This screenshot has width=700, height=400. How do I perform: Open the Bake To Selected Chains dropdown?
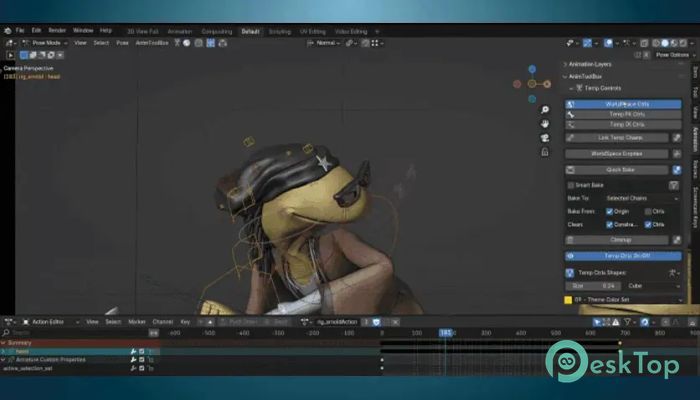tap(642, 198)
